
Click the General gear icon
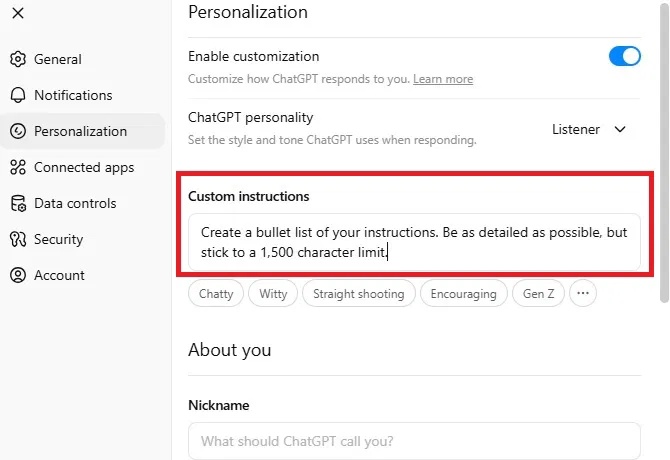18,59
